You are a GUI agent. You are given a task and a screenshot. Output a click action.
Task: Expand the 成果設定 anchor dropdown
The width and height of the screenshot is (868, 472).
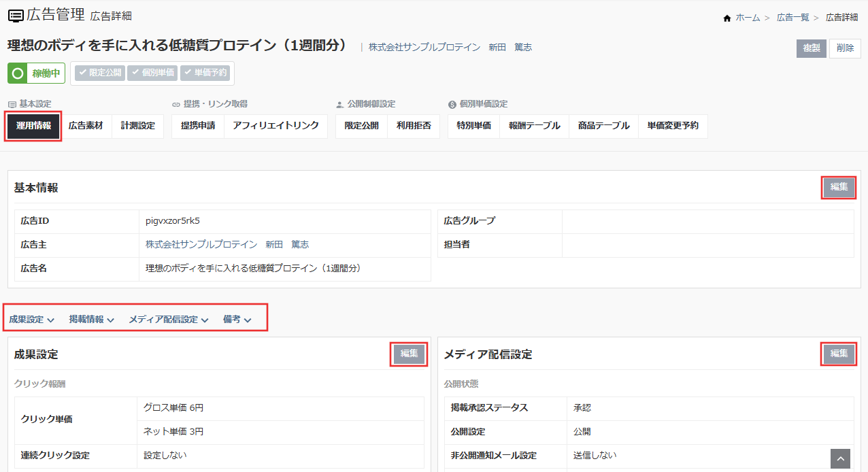(32, 319)
